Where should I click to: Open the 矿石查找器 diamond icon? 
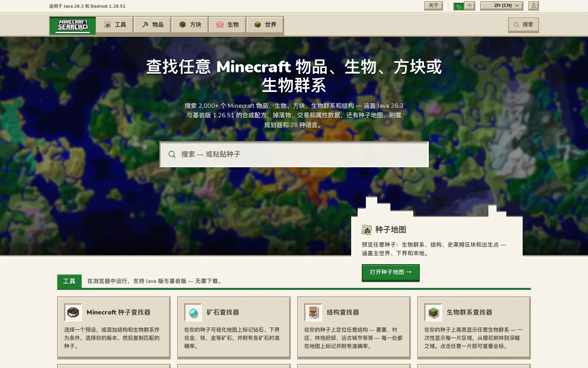[193, 312]
